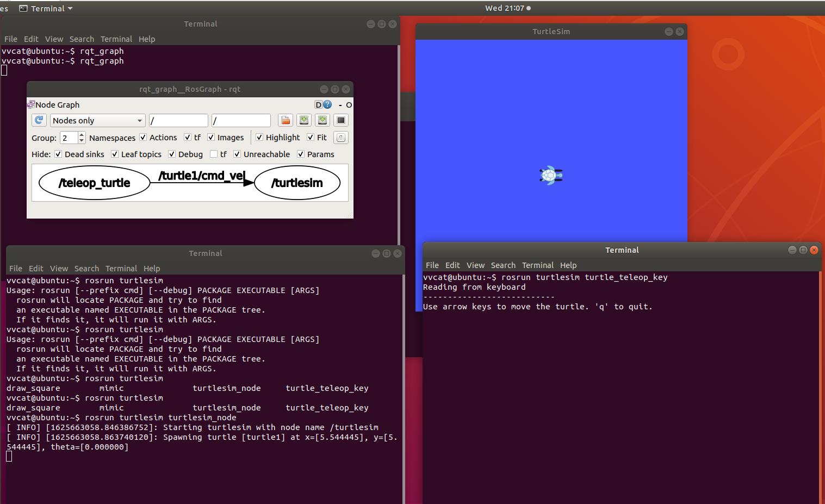The image size is (825, 504).
Task: Click the /turtle1/cmd_vel edge label
Action: [x=202, y=176]
